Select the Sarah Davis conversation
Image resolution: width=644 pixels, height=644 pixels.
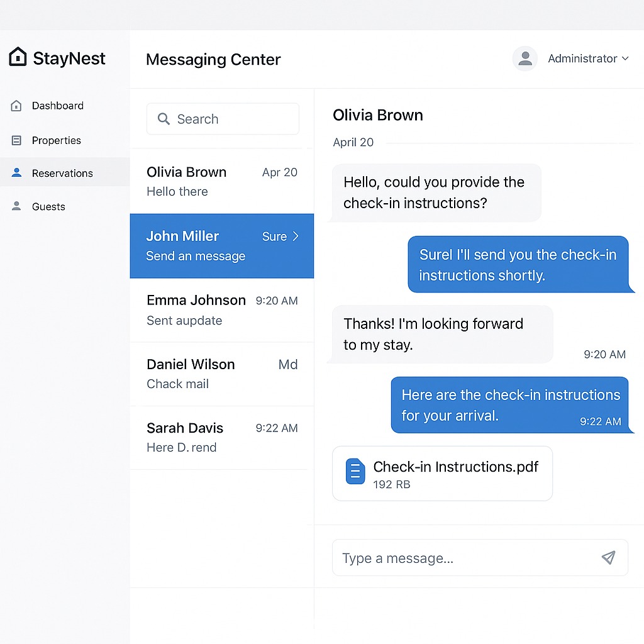pos(221,437)
